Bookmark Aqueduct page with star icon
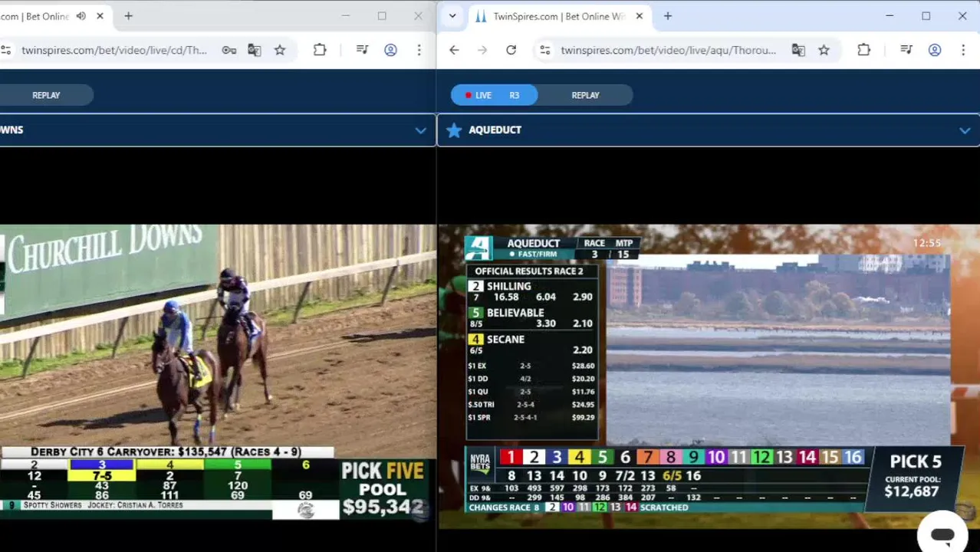Viewport: 980px width, 552px height. [824, 50]
